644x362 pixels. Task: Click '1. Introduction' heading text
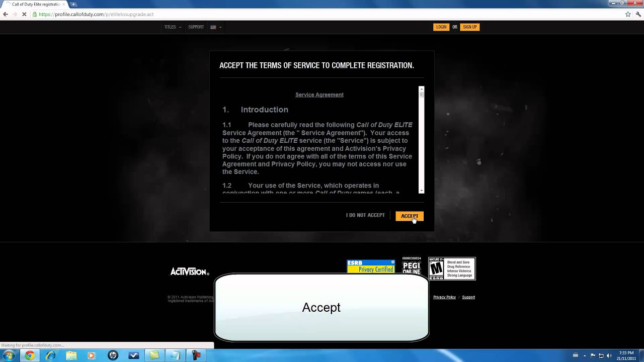256,110
